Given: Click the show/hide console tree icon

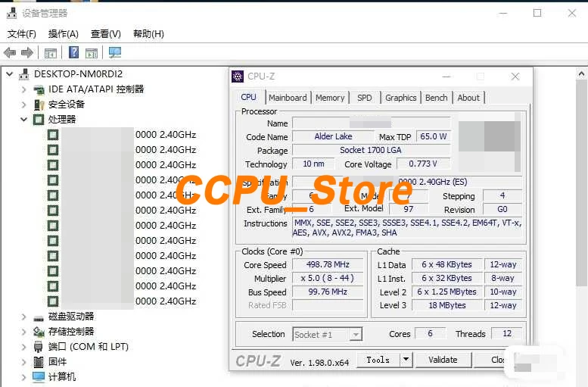Looking at the screenshot, I should click(50, 53).
